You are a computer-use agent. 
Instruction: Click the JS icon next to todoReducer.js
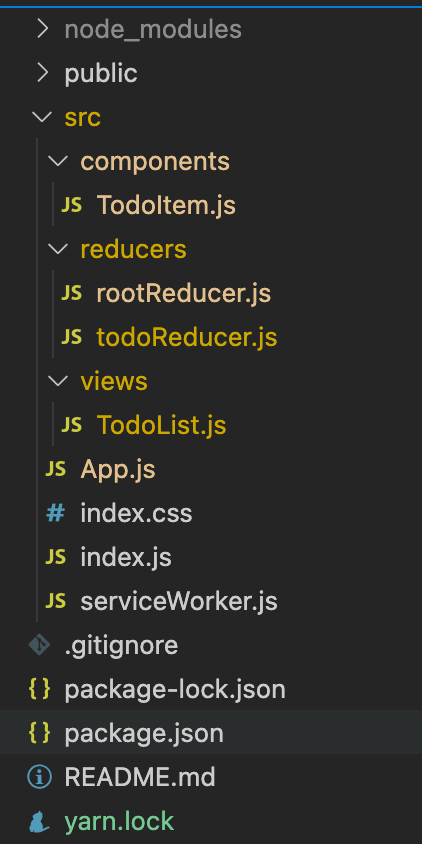click(x=72, y=337)
